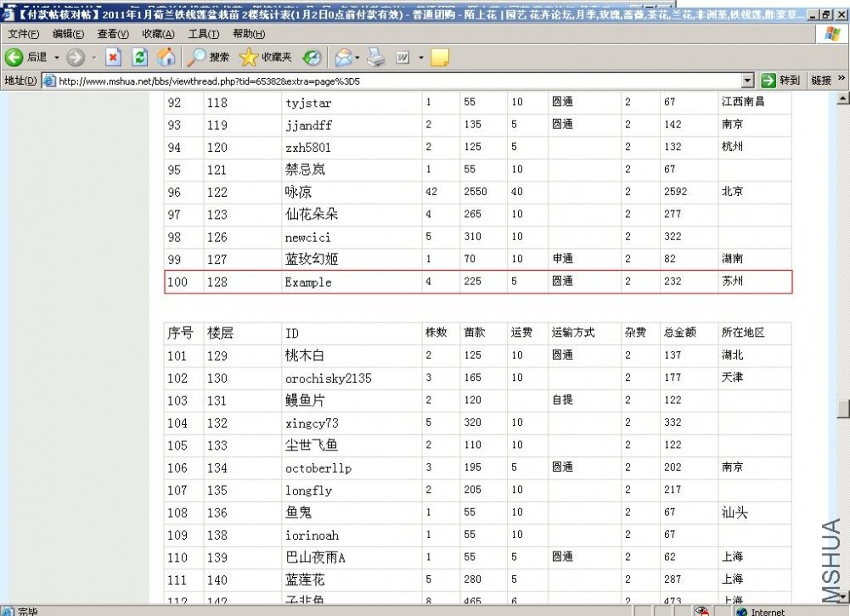Open the 工具(T) menu
This screenshot has height=616, width=850.
[x=203, y=34]
